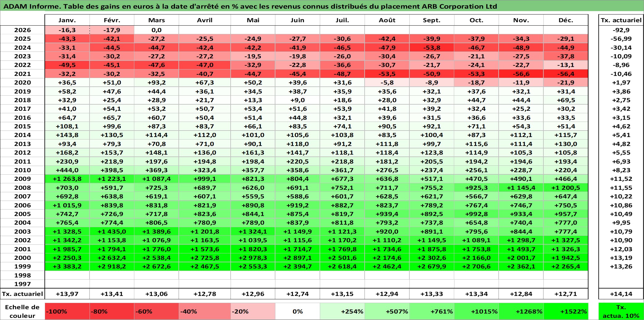This screenshot has width=644, height=320.
Task: Select the -60% color scale swatch
Action: 157,311
